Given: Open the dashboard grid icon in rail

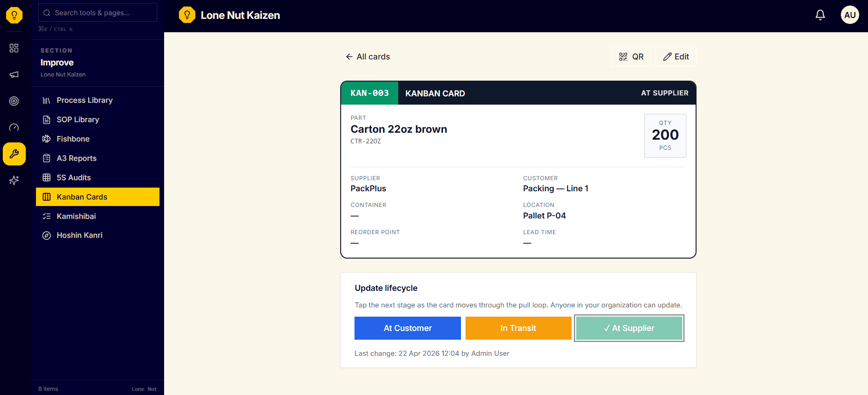Looking at the screenshot, I should [14, 48].
